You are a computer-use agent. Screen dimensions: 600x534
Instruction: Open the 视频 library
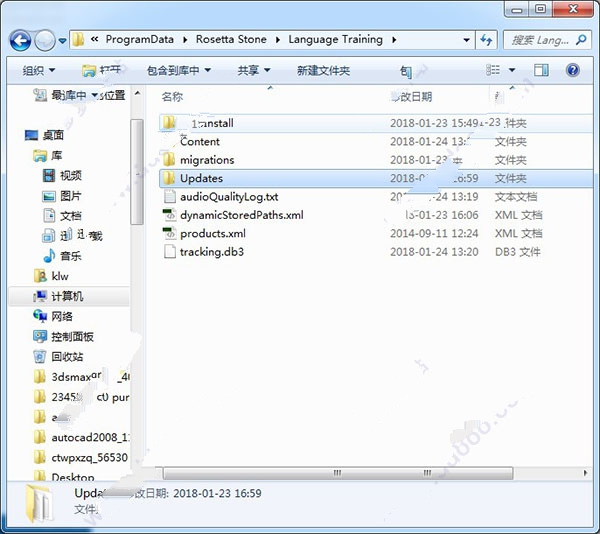pyautogui.click(x=62, y=175)
